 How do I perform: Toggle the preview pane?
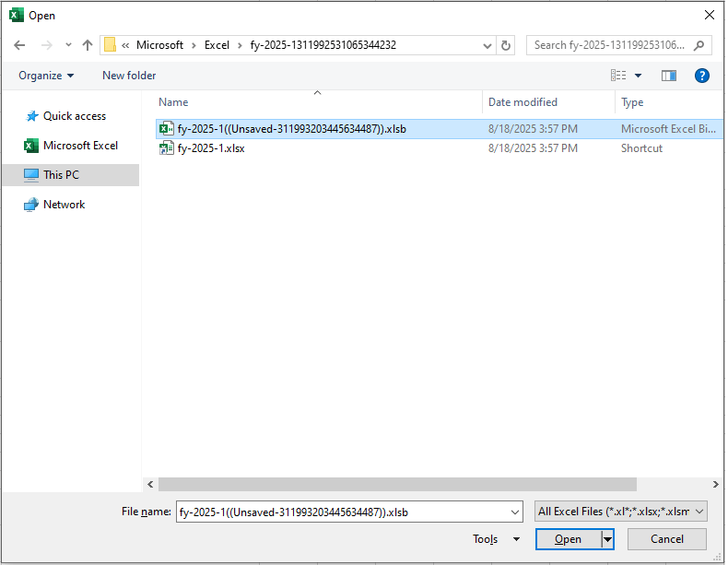[x=669, y=76]
